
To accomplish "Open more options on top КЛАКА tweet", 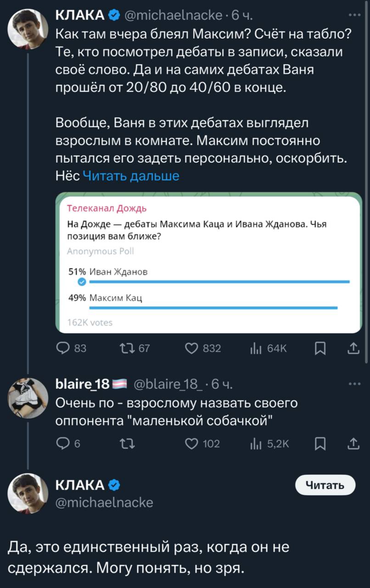I will tap(355, 15).
